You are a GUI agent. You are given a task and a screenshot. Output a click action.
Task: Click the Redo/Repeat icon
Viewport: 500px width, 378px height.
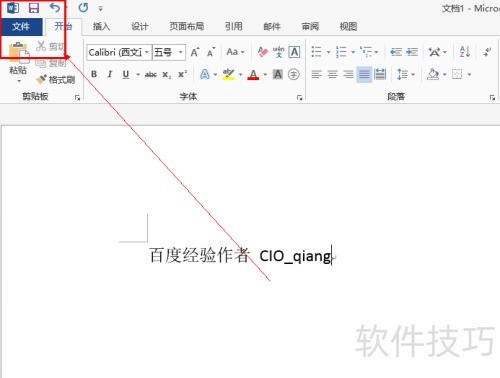(83, 8)
